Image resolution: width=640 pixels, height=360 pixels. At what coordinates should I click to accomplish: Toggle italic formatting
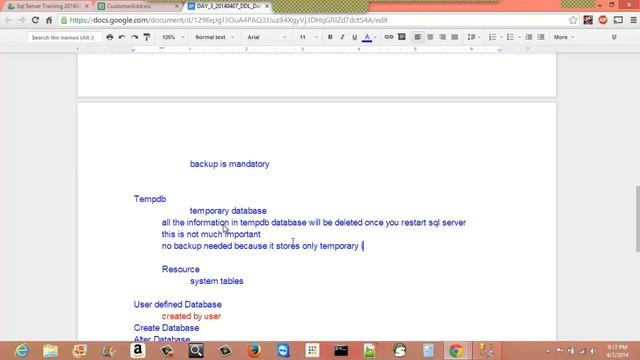pos(342,37)
